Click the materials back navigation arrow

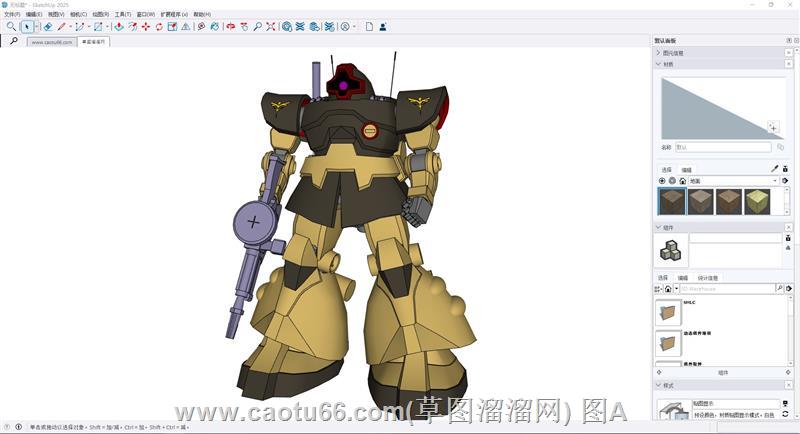click(x=662, y=181)
